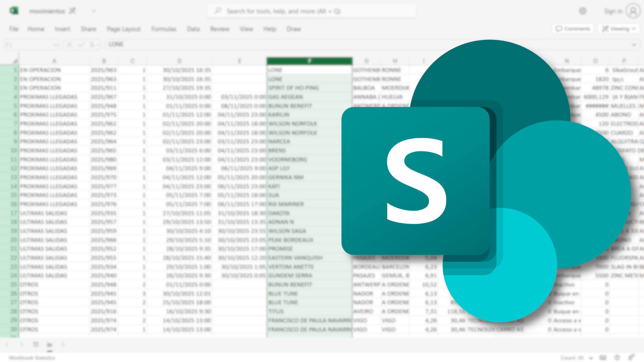
Task: Open the settings gear icon
Action: pos(583,11)
